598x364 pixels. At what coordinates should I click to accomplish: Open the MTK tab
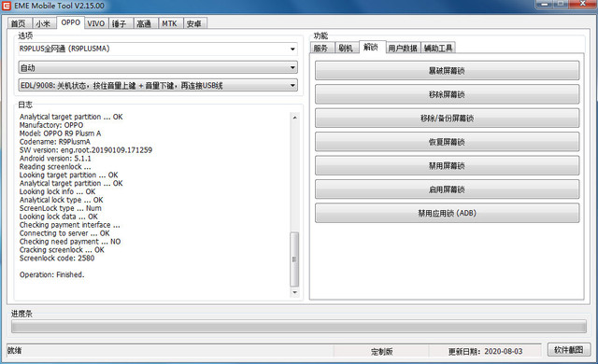(x=170, y=23)
